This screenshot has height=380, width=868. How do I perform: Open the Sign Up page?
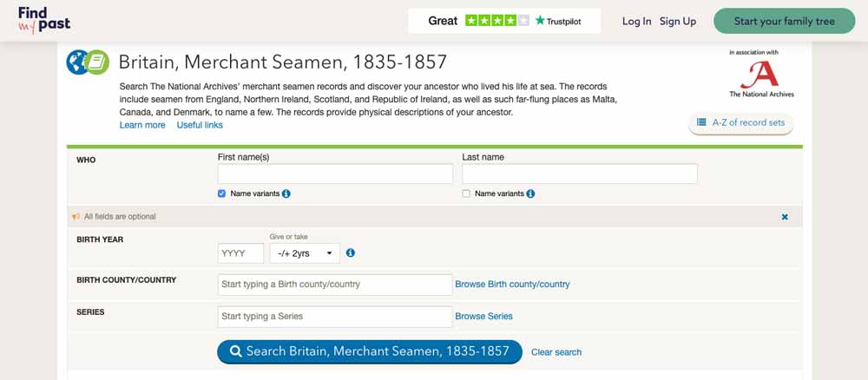click(x=678, y=21)
